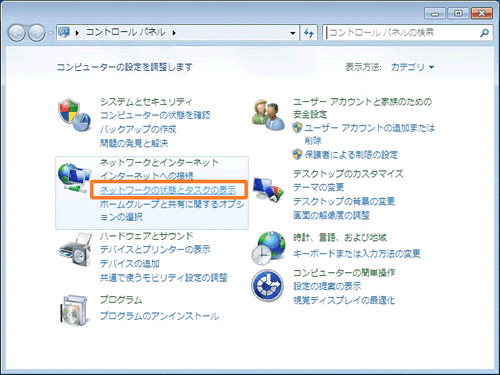Click 設定の提案の表示 link
The width and height of the screenshot is (500, 375).
pyautogui.click(x=327, y=286)
